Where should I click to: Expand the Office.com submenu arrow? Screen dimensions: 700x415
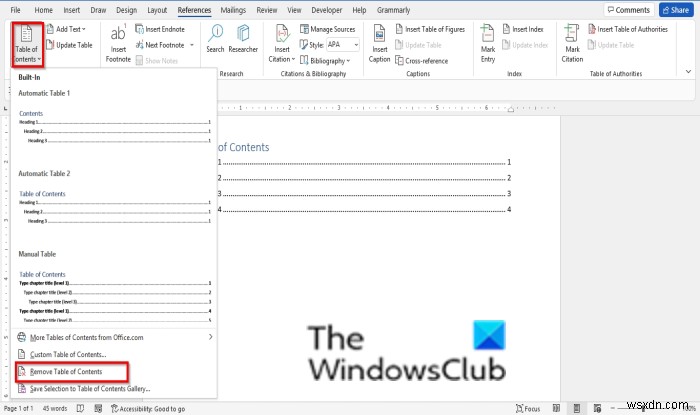(210, 337)
